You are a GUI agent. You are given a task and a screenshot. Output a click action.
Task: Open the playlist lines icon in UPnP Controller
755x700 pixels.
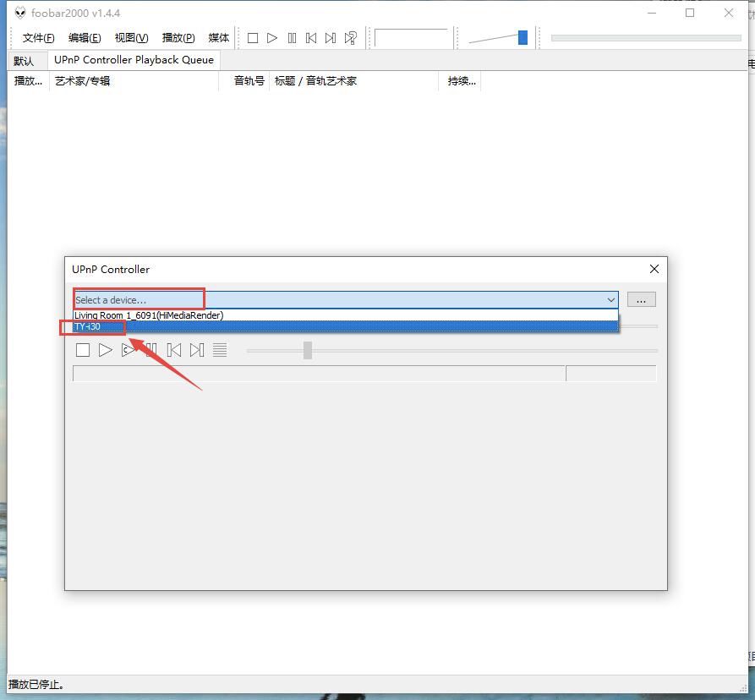[x=220, y=350]
